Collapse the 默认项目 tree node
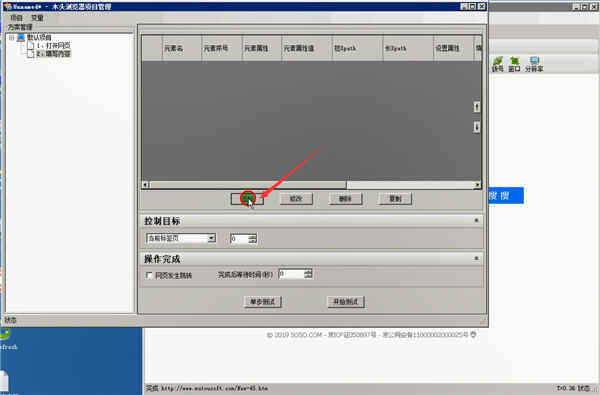The width and height of the screenshot is (600, 395). click(11, 38)
